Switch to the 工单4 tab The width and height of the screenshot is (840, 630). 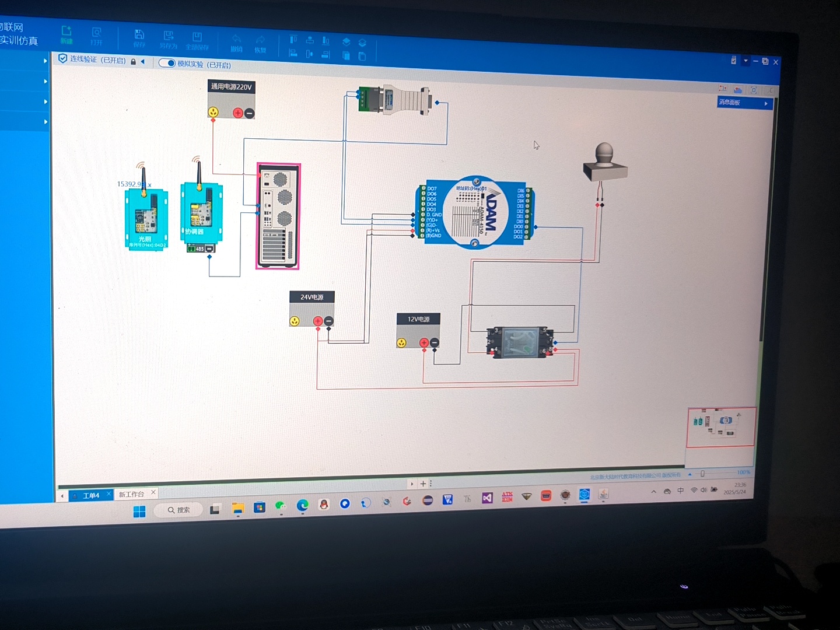pos(90,496)
